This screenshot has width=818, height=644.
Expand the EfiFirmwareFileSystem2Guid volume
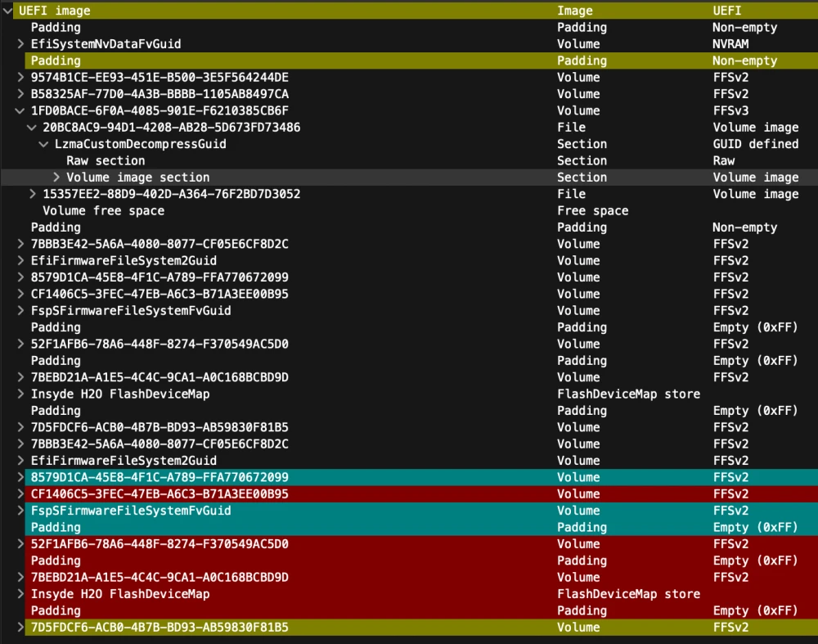(x=20, y=260)
